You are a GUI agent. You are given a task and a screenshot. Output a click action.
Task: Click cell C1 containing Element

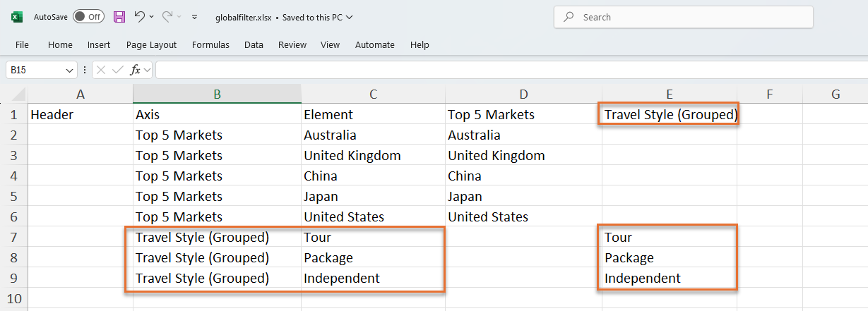(373, 114)
